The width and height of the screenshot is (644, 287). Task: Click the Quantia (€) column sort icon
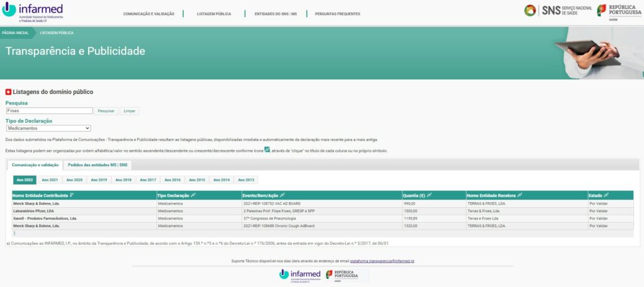[429, 195]
